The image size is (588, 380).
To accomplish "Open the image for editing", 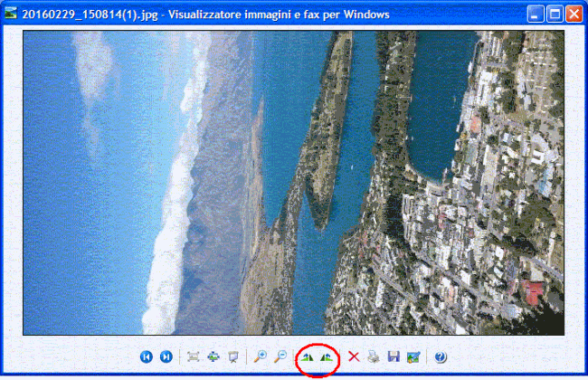I will [x=413, y=357].
